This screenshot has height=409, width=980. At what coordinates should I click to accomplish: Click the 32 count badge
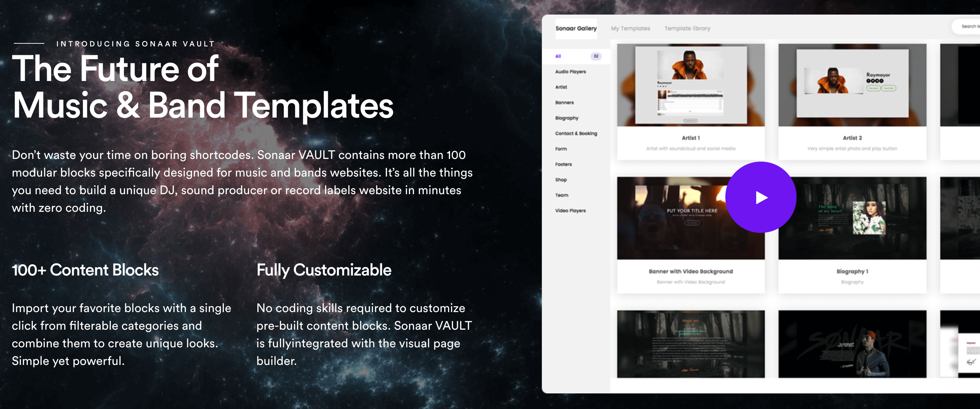(x=596, y=56)
